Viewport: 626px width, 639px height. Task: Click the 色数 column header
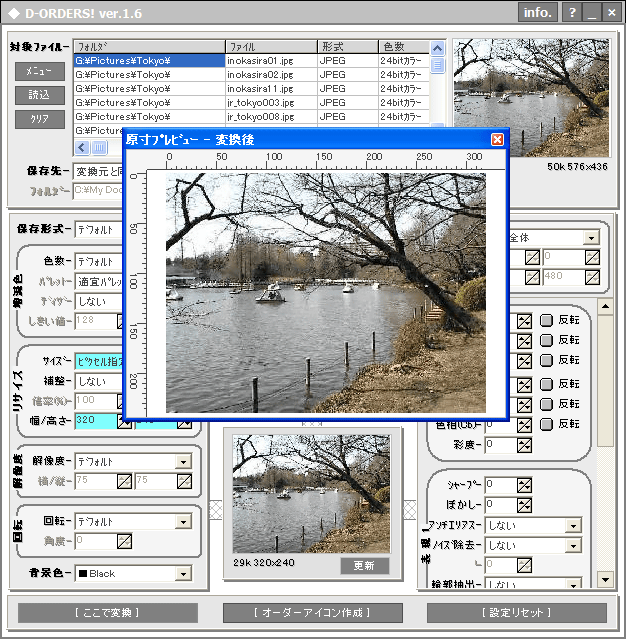403,46
